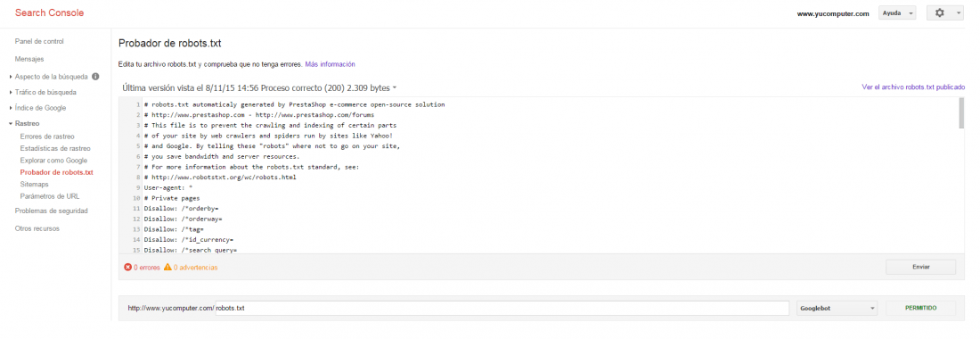Viewport: 980px width, 339px height.
Task: Click the Disallow: /*id_currency= line
Action: [x=189, y=240]
